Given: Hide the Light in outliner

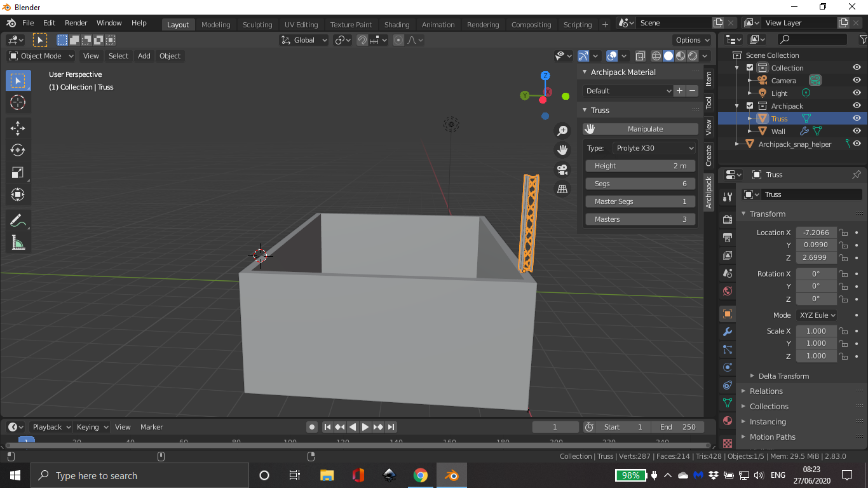Looking at the screenshot, I should (857, 93).
